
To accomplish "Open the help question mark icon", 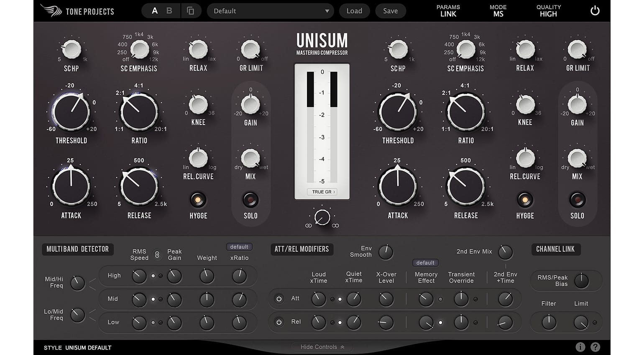I will pos(595,347).
